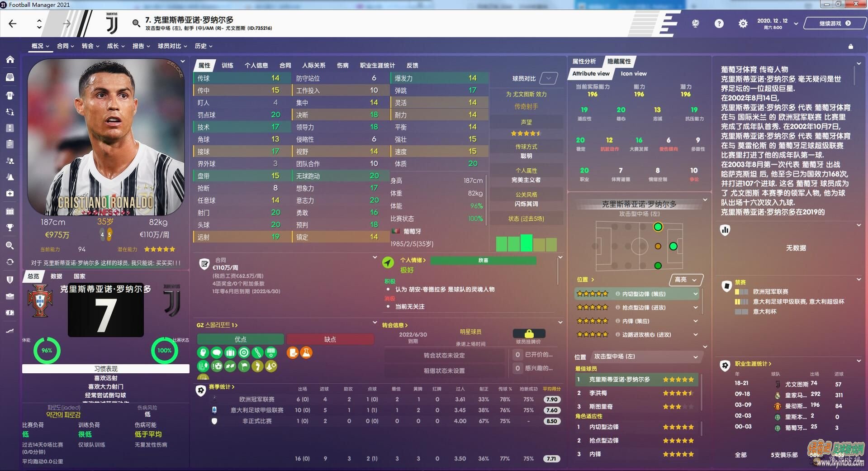Open the 合同 dropdown menu
The width and height of the screenshot is (868, 471).
tap(65, 46)
